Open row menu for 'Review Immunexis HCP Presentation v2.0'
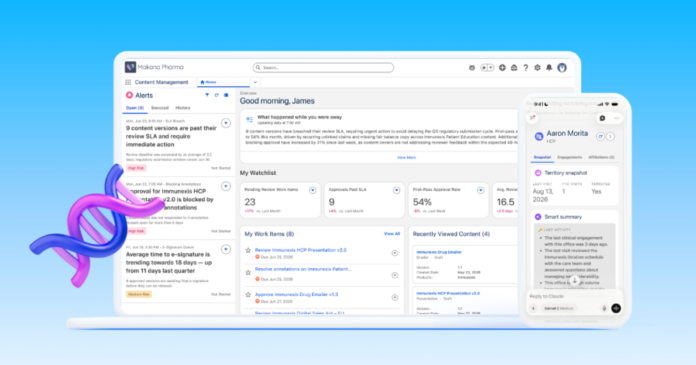This screenshot has width=696, height=365. click(395, 253)
